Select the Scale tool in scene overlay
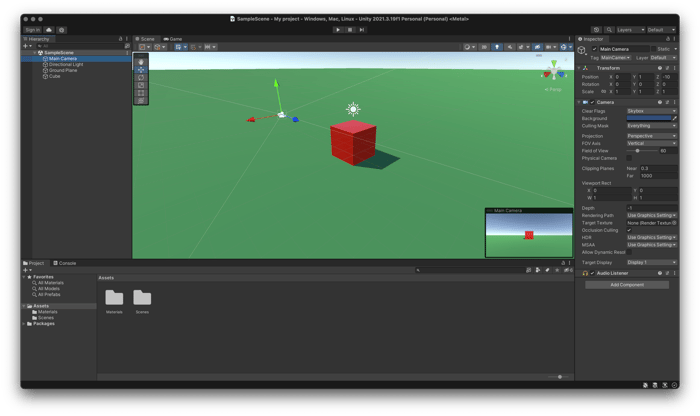 [x=141, y=85]
